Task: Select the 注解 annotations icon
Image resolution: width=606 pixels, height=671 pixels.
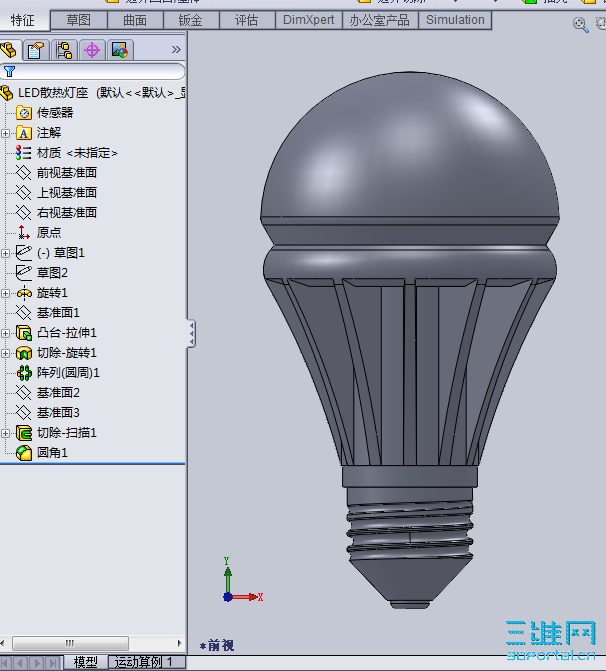Action: [x=24, y=133]
